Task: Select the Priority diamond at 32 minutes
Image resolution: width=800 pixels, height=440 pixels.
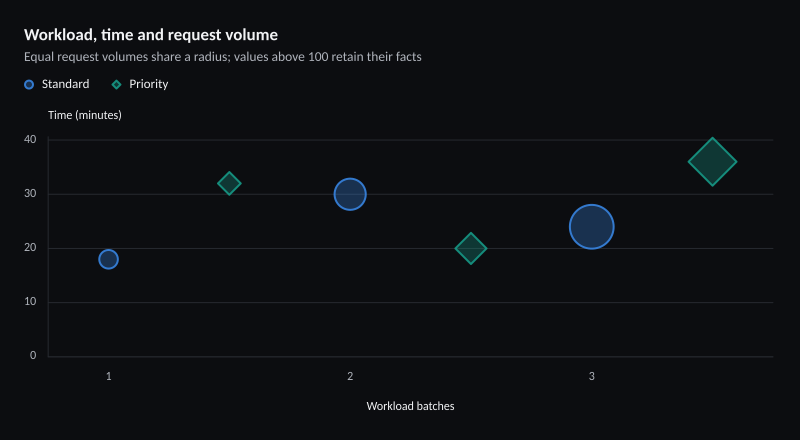Action: (229, 183)
